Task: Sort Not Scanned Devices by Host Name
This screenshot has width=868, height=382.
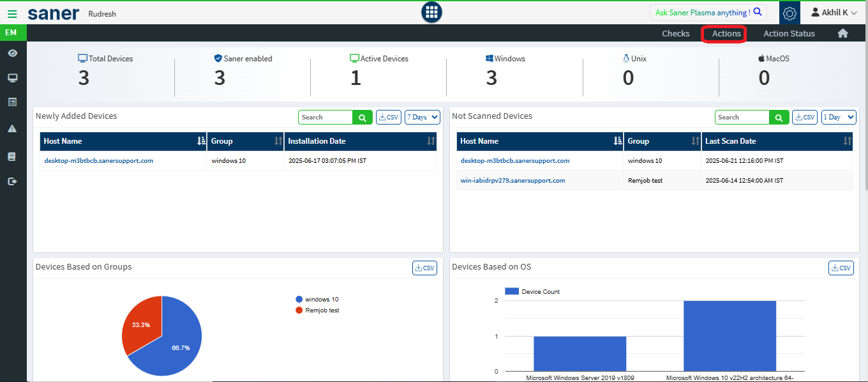Action: tap(618, 141)
